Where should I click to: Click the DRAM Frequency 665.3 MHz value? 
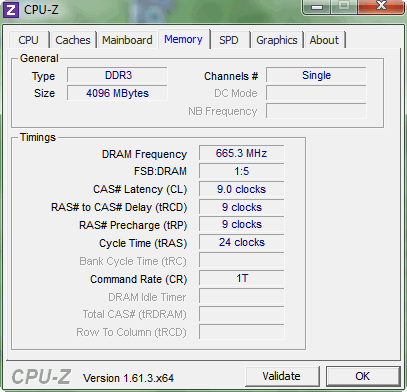click(x=242, y=153)
